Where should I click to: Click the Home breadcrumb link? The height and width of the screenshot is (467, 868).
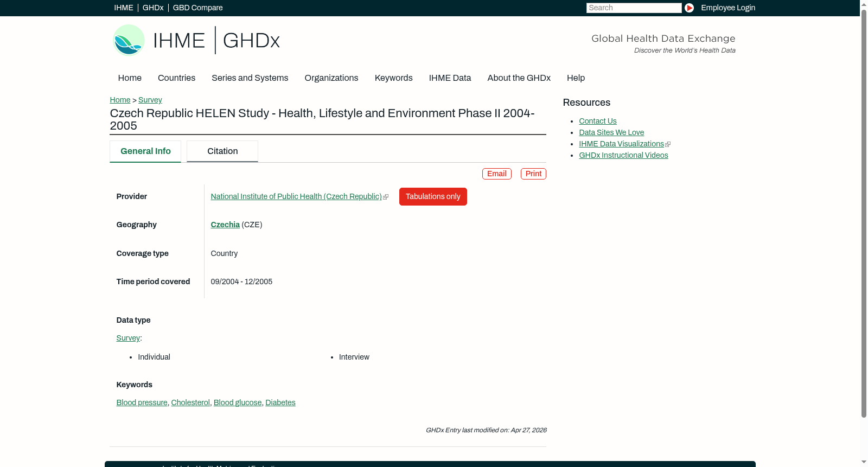click(x=120, y=100)
